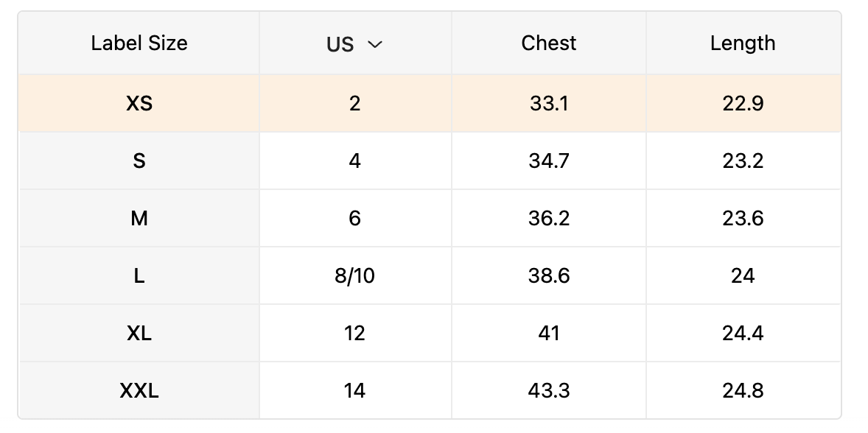The height and width of the screenshot is (433, 868).
Task: Click the Chest column header
Action: (548, 43)
